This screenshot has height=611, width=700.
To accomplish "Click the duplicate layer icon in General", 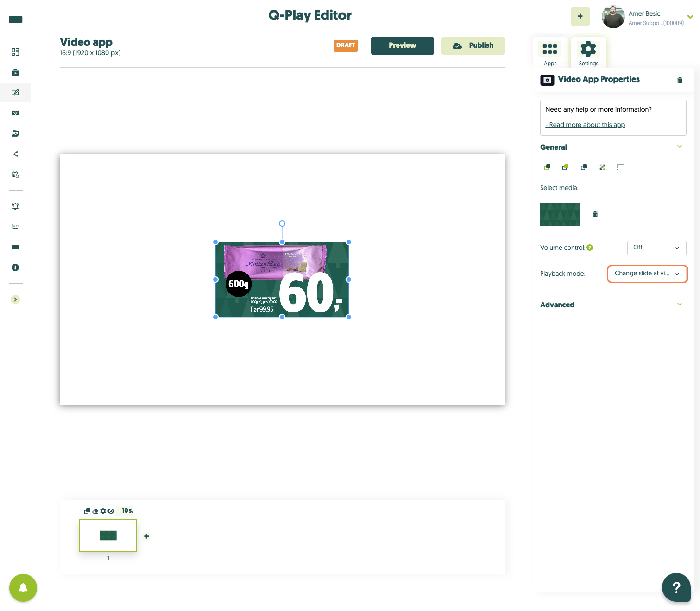I will (x=584, y=167).
